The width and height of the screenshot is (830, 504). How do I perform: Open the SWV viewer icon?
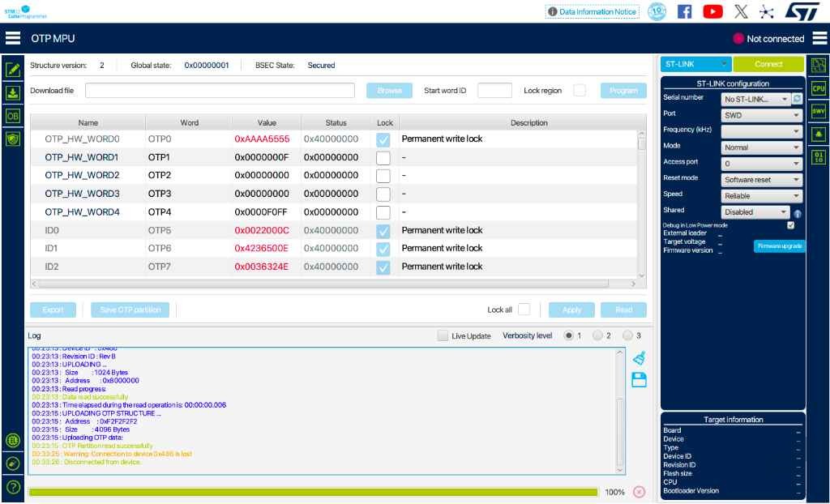point(819,112)
